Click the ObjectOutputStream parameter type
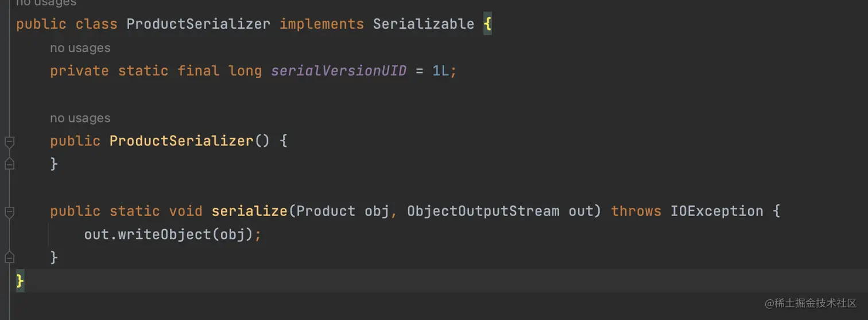This screenshot has height=320, width=868. 483,211
